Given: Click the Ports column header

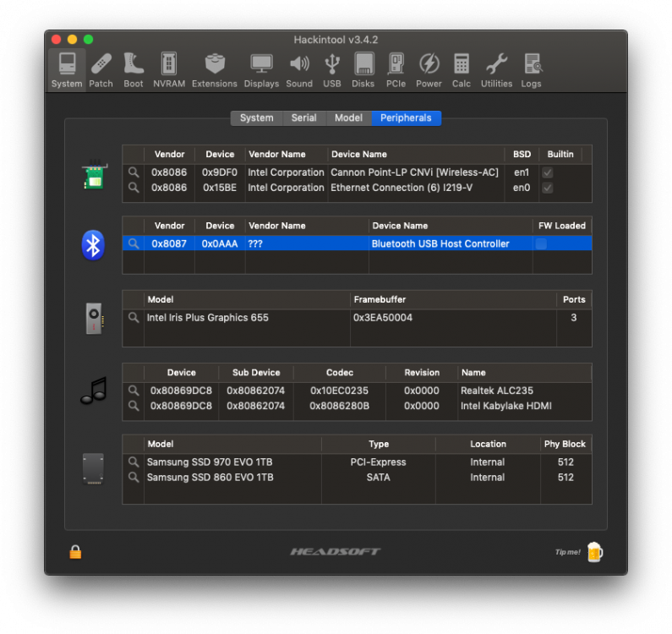Looking at the screenshot, I should tap(574, 299).
